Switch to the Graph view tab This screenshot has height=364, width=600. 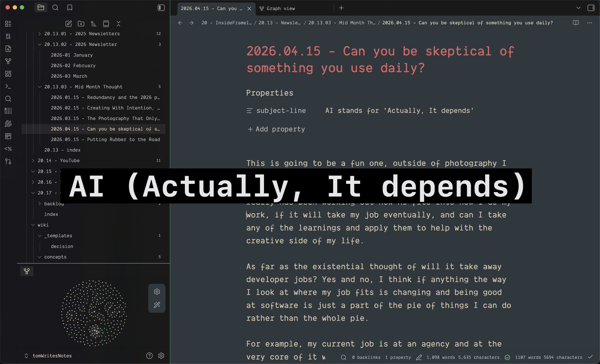(x=281, y=9)
